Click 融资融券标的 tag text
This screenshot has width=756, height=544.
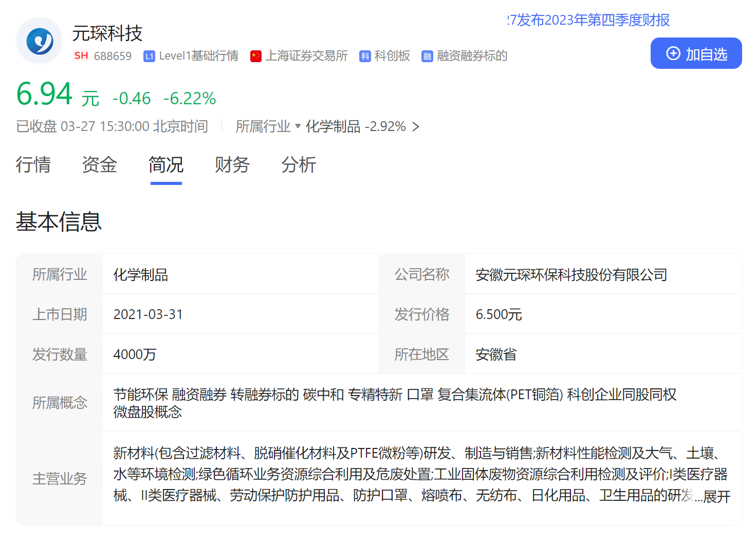pyautogui.click(x=472, y=56)
